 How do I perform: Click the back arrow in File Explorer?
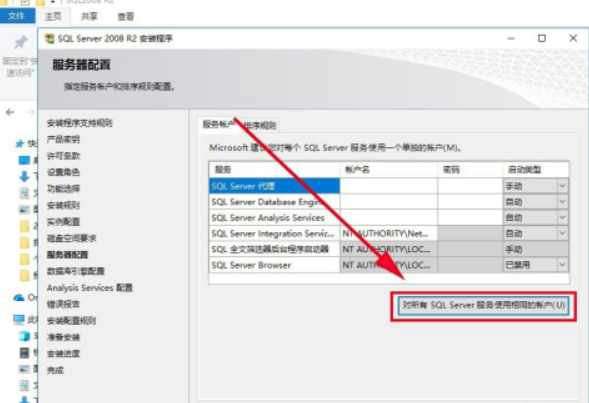(11, 112)
